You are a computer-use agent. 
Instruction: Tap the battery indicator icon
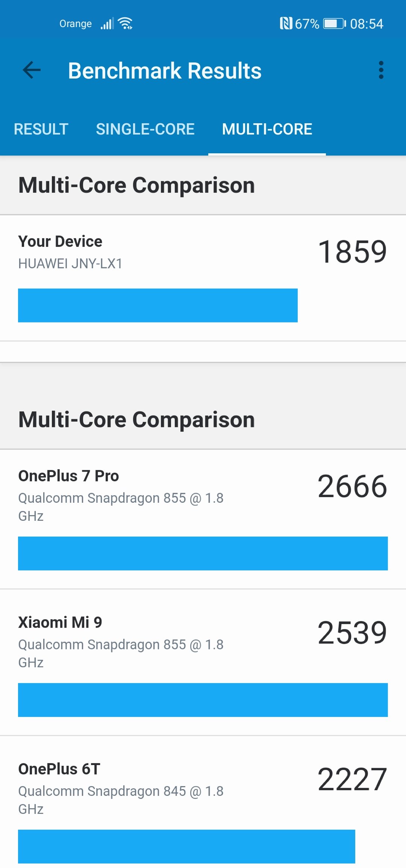pos(335,24)
